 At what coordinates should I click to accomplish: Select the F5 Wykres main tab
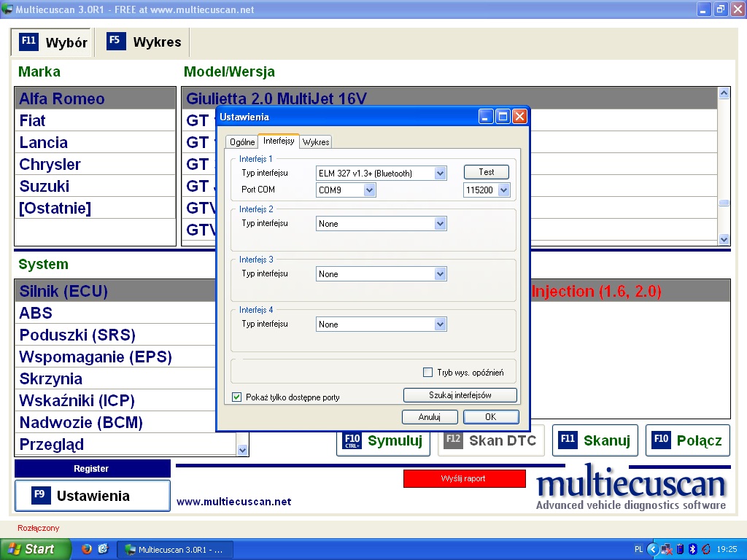143,42
